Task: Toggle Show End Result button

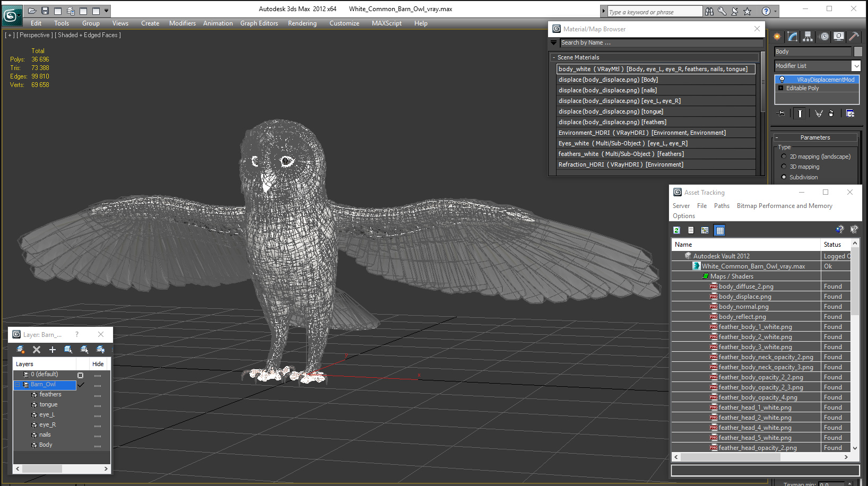Action: 800,114
